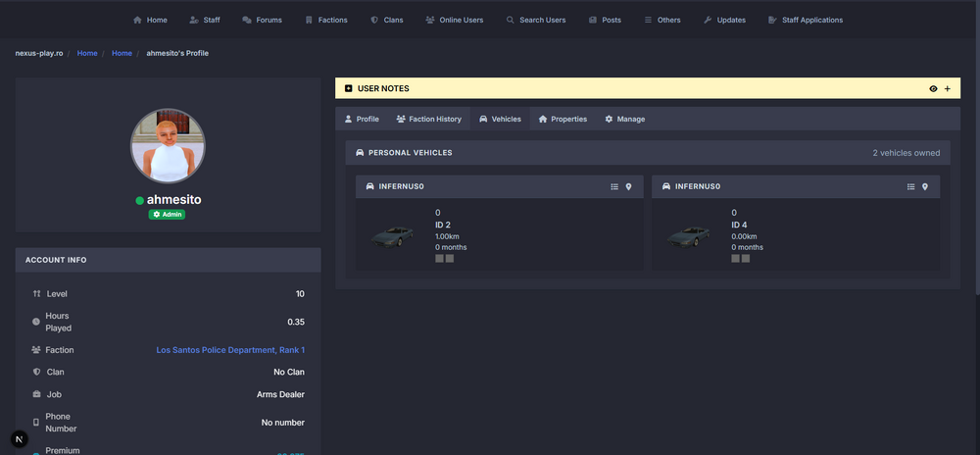Open the Manage tab
Image resolution: width=980 pixels, height=455 pixels.
[624, 119]
